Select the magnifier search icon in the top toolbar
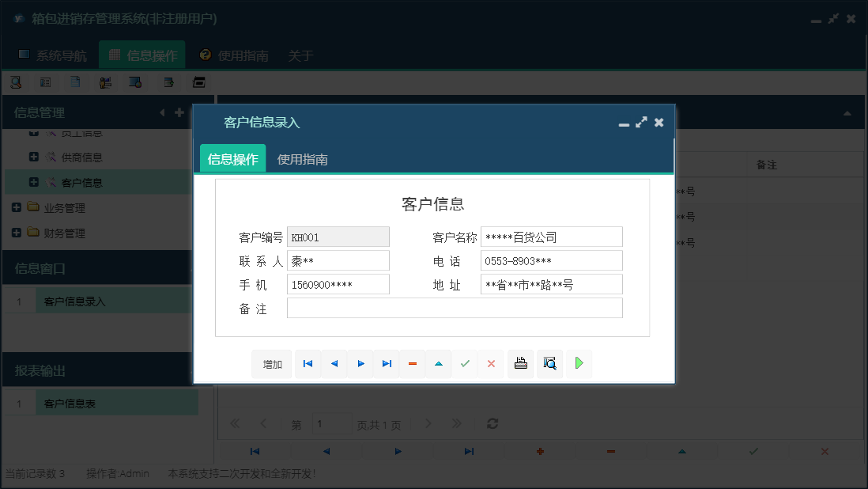 click(15, 81)
